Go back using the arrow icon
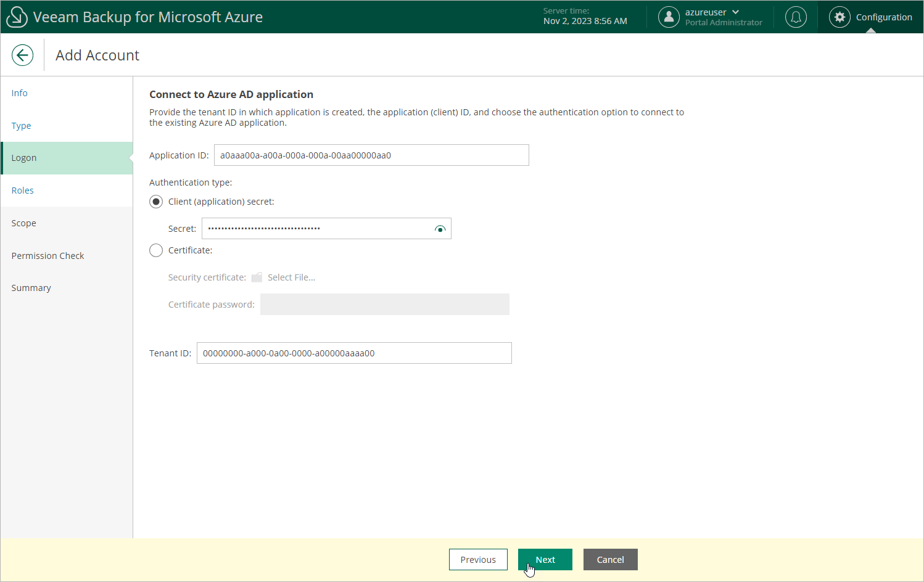Viewport: 924px width, 582px height. 22,55
